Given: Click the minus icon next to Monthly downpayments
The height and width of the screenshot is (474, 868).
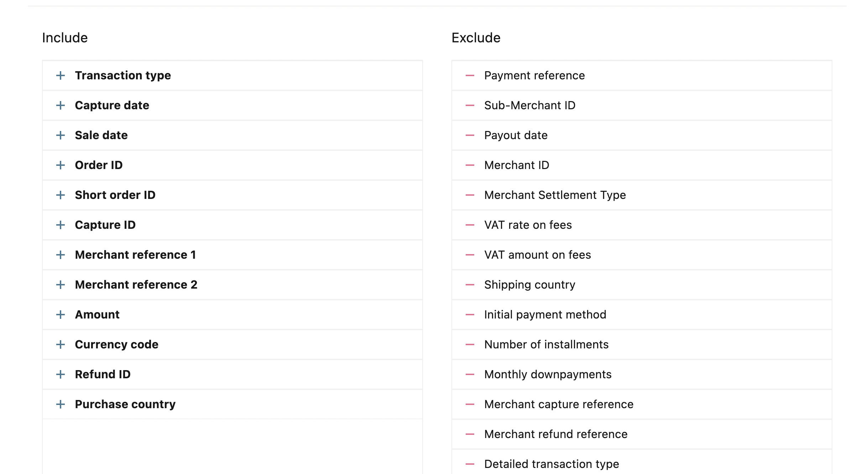Looking at the screenshot, I should (470, 374).
